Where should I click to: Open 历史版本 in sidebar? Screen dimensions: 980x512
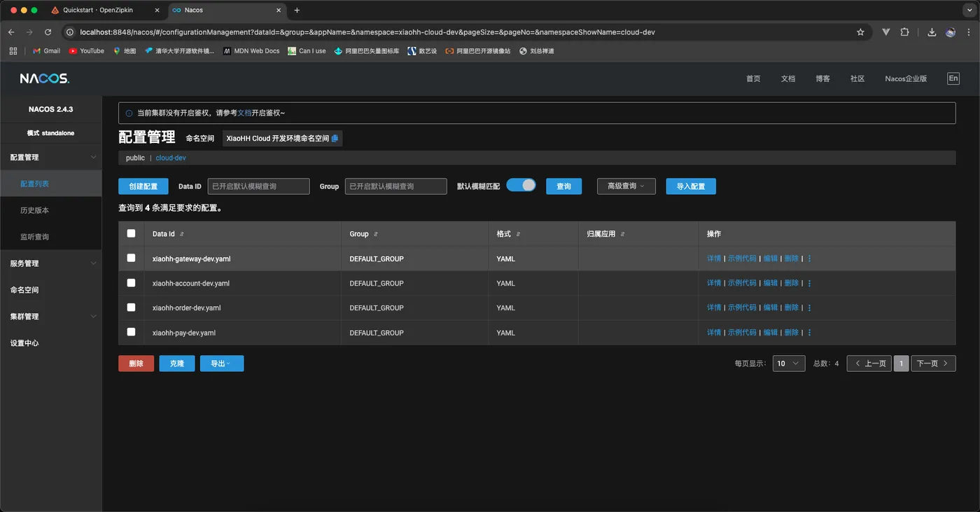[50, 210]
